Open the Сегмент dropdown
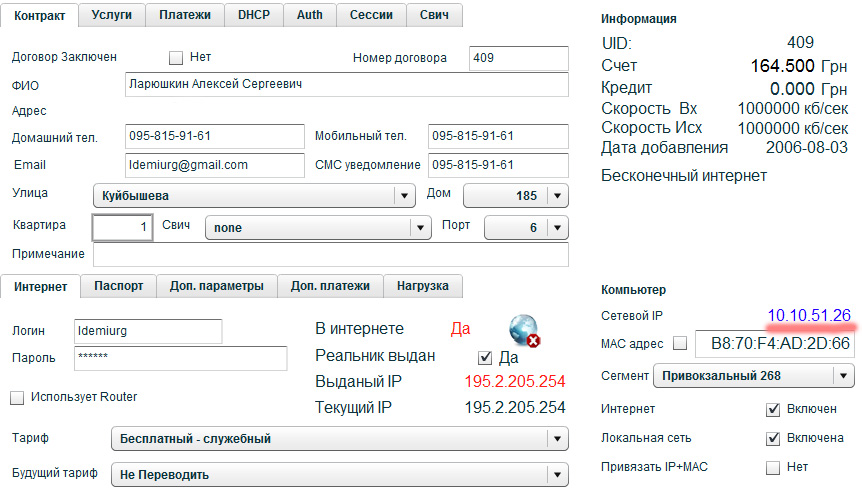Viewport: 862px width, 496px height. (x=843, y=377)
